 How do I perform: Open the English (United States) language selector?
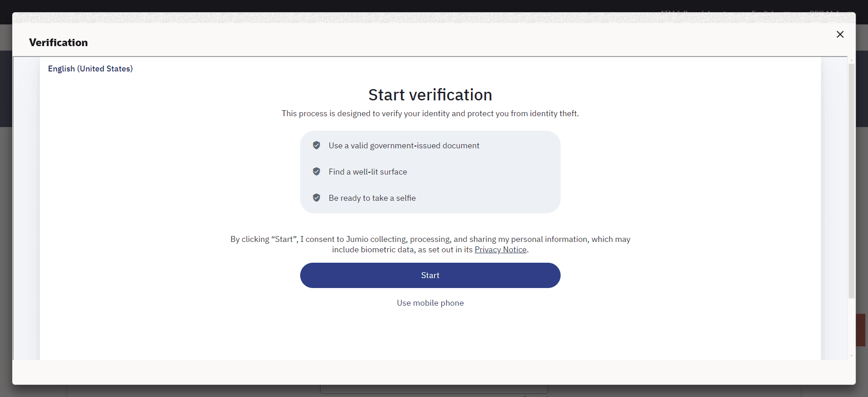point(90,69)
